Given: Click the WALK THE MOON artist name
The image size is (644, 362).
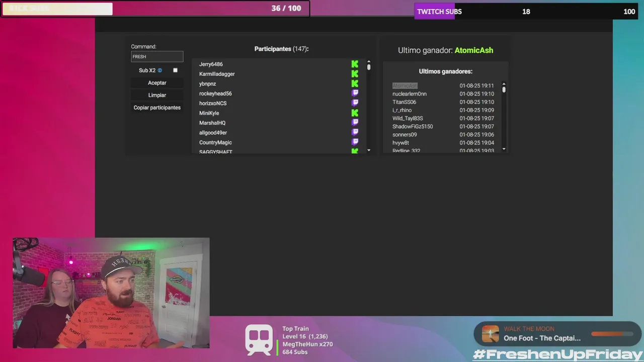Looking at the screenshot, I should click(x=529, y=329).
